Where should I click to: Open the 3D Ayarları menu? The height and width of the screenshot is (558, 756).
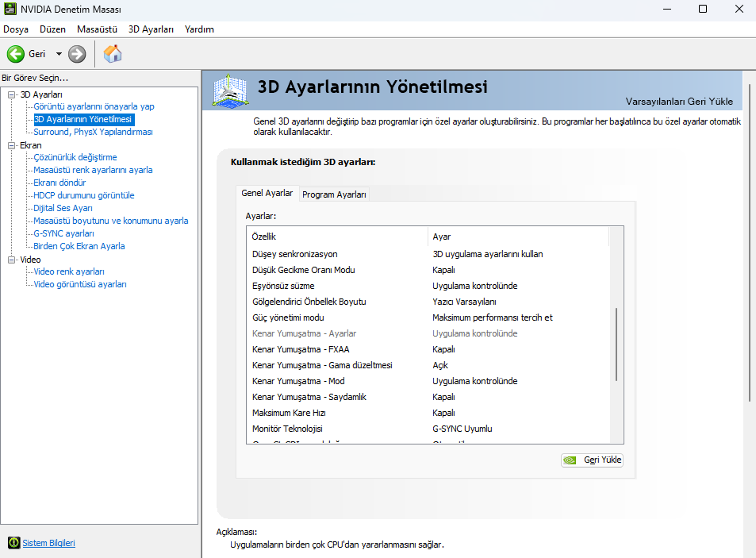click(151, 29)
